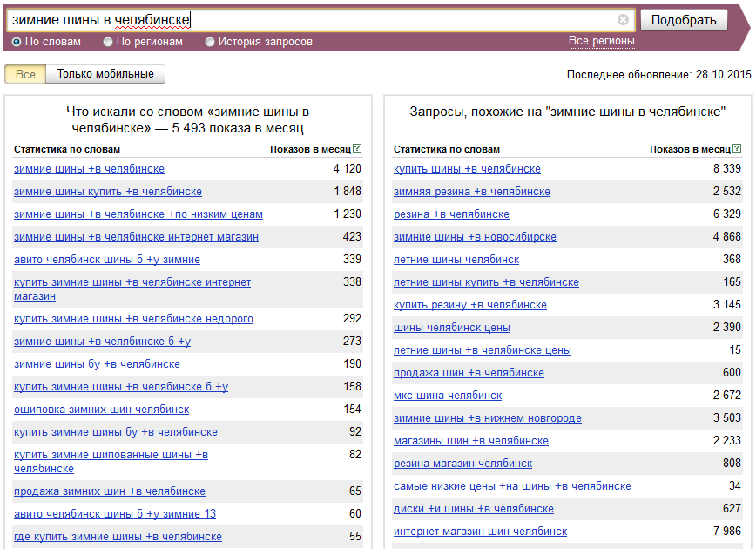Open link 'зимние шины +в новосибирске'
The height and width of the screenshot is (549, 756).
[475, 237]
